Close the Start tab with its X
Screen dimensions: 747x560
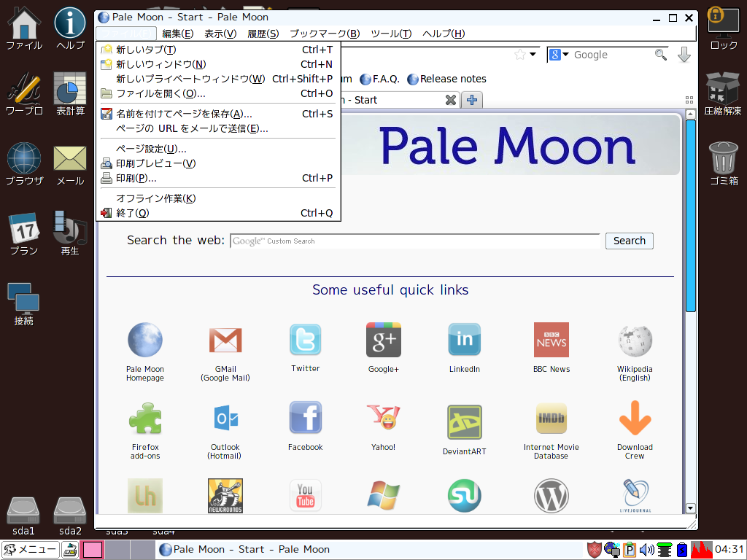pos(451,100)
